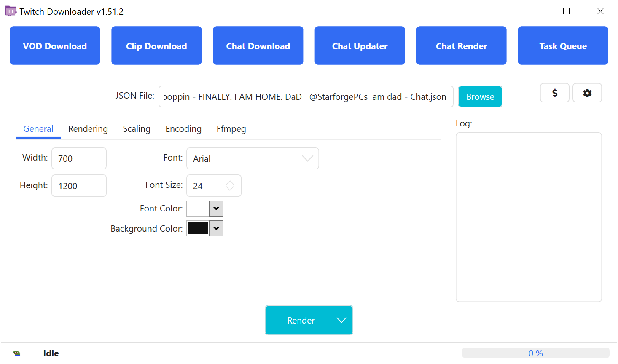Click the JSON File: label
618x364 pixels.
pos(135,96)
